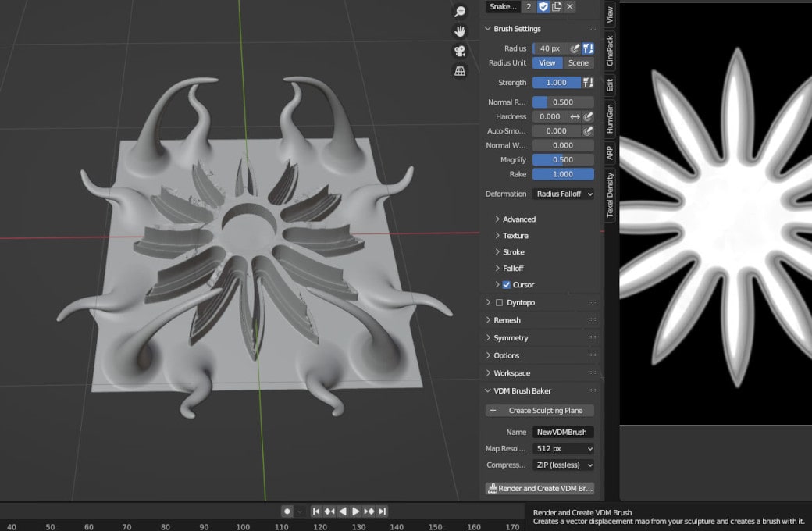Click the Magnify slider field
Screen dimensions: 812x531
563,160
